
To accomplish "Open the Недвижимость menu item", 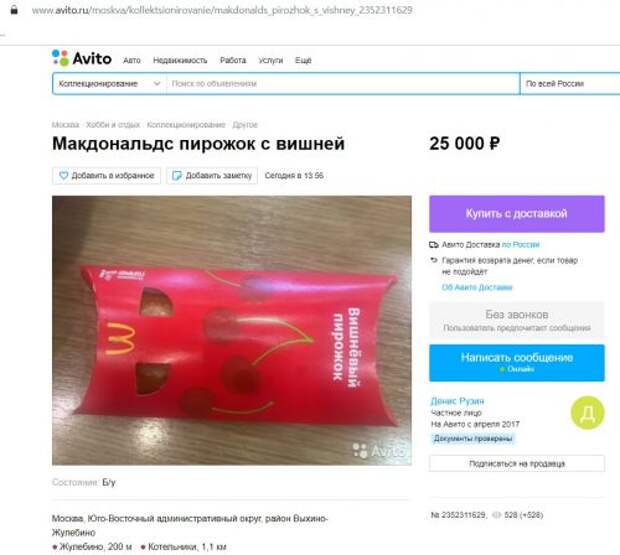I will (x=180, y=60).
